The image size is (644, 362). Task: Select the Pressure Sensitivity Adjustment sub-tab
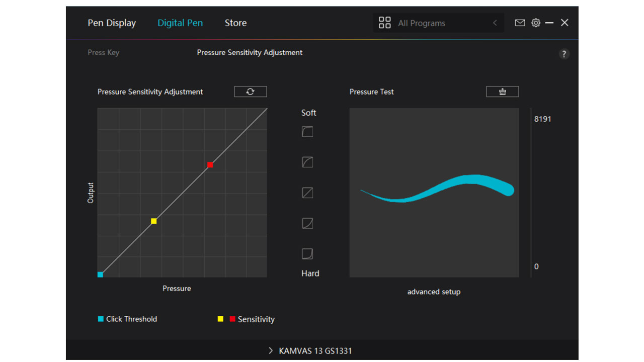(250, 52)
